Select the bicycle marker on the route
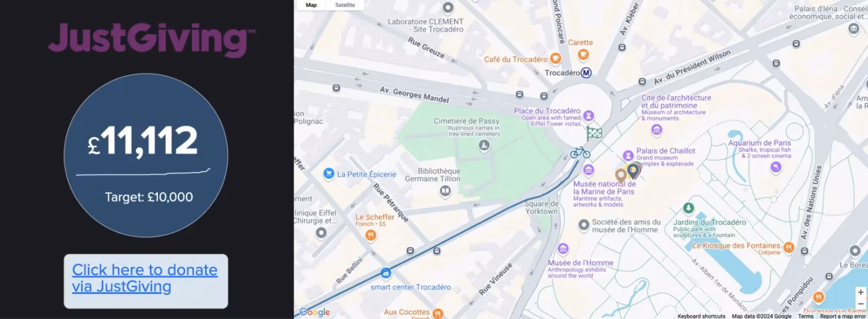The height and width of the screenshot is (319, 868). coord(580,153)
